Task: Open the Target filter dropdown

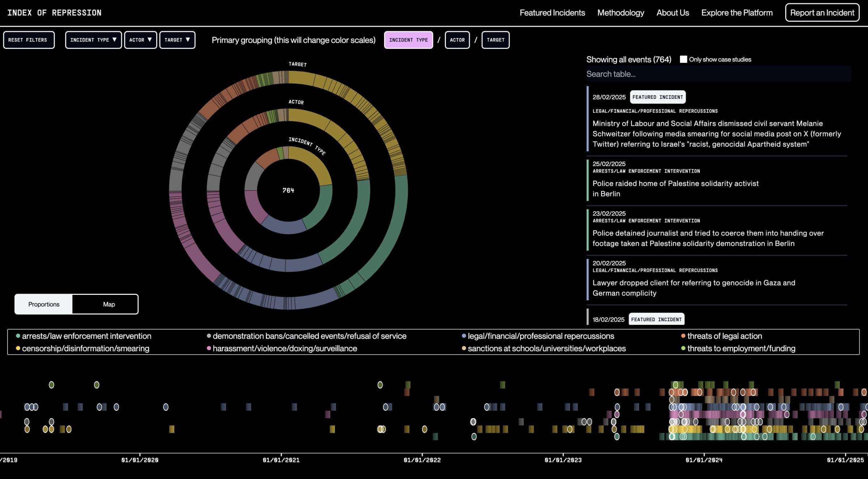Action: click(x=177, y=40)
